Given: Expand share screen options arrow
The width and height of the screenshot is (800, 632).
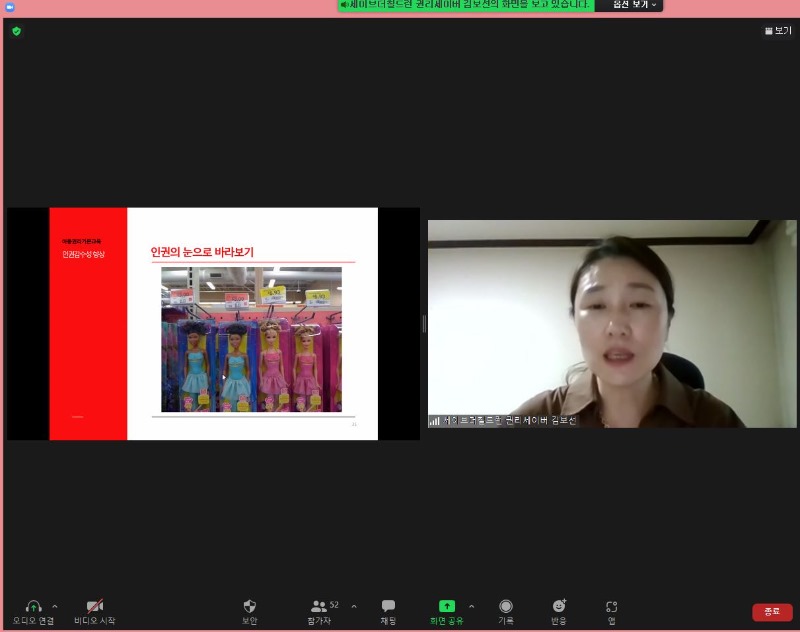Looking at the screenshot, I should point(472,606).
